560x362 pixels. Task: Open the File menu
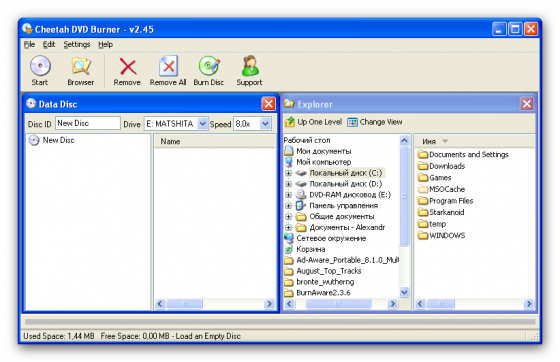coord(29,45)
